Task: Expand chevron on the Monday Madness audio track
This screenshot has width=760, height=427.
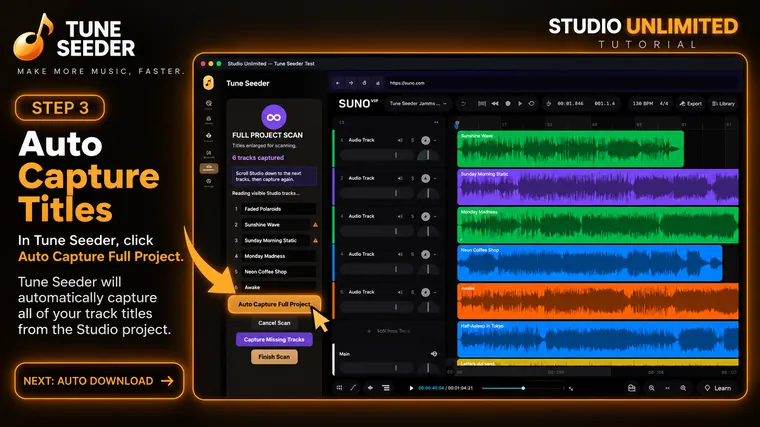Action: (x=435, y=216)
